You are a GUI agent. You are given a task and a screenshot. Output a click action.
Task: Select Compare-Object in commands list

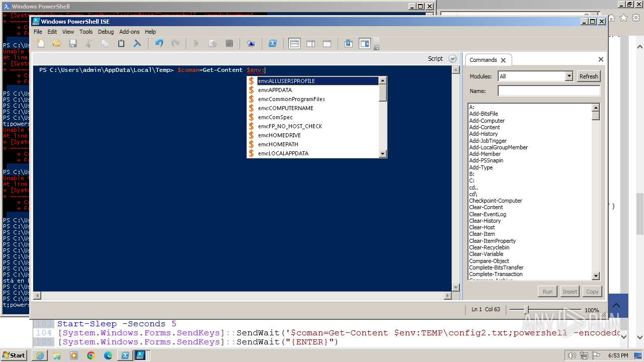pyautogui.click(x=489, y=261)
